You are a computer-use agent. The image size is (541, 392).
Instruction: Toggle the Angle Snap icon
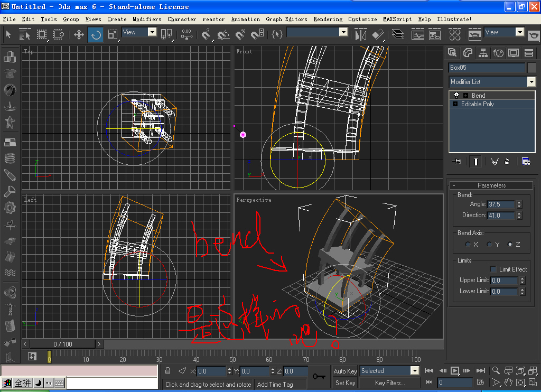click(x=223, y=34)
